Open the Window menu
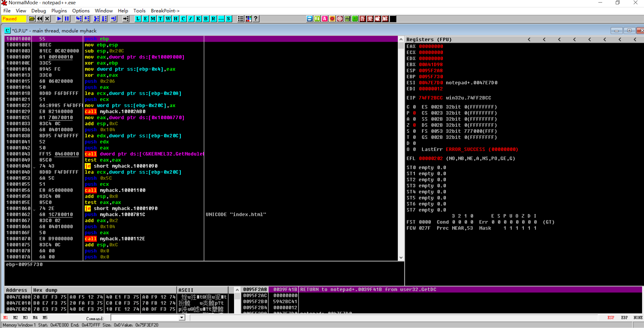644x328 pixels. pos(104,11)
